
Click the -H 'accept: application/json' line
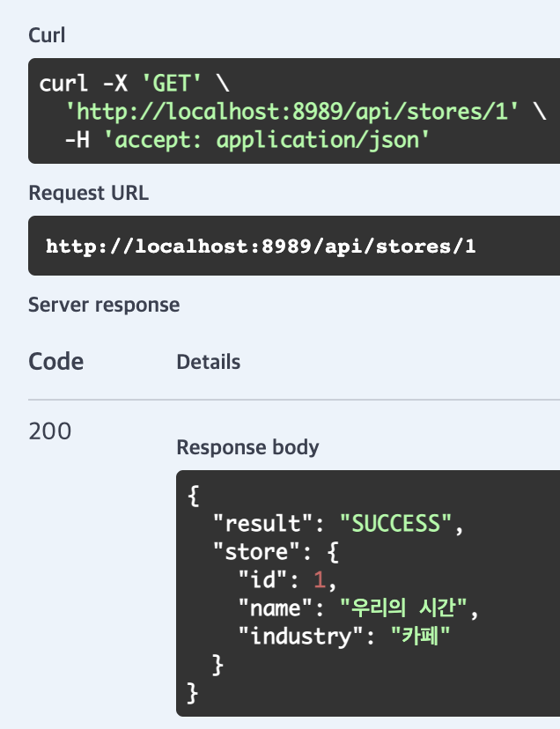pyautogui.click(x=247, y=140)
